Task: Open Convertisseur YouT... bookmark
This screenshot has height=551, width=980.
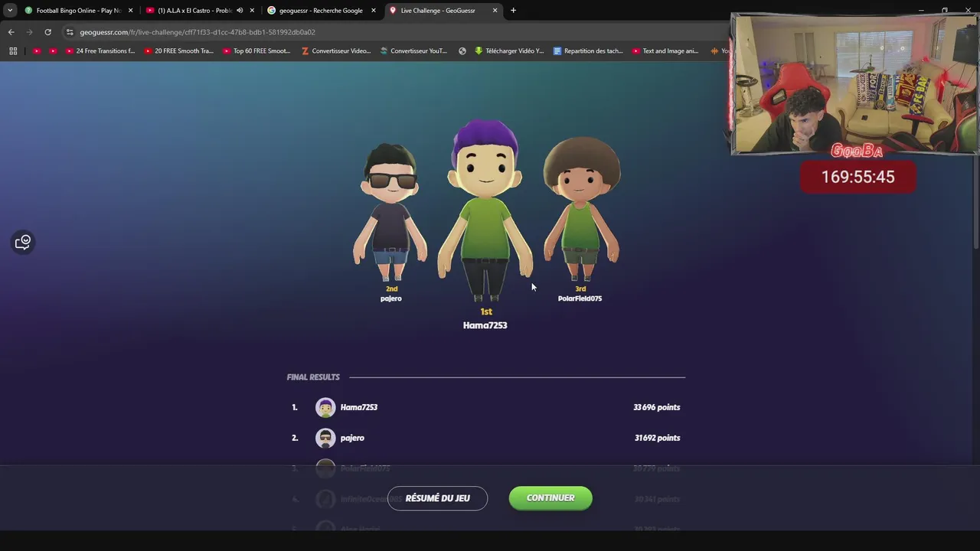Action: click(x=413, y=51)
